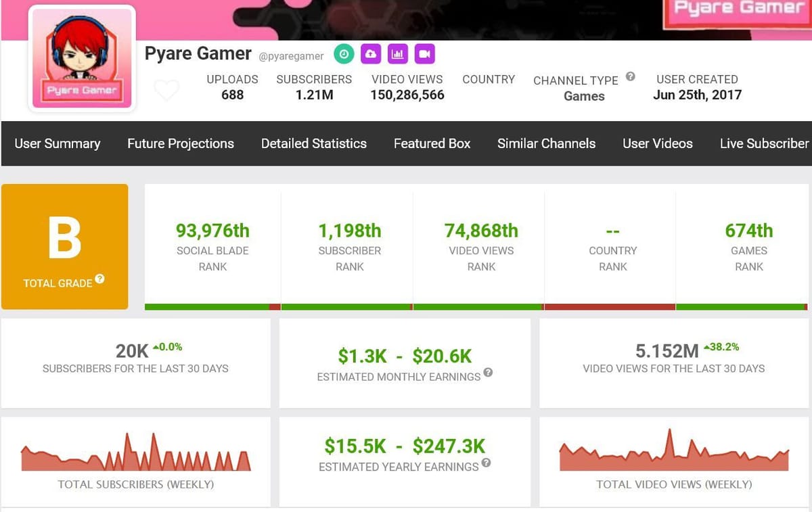Open the Featured Box section
Screen dimensions: 812x512
click(431, 143)
